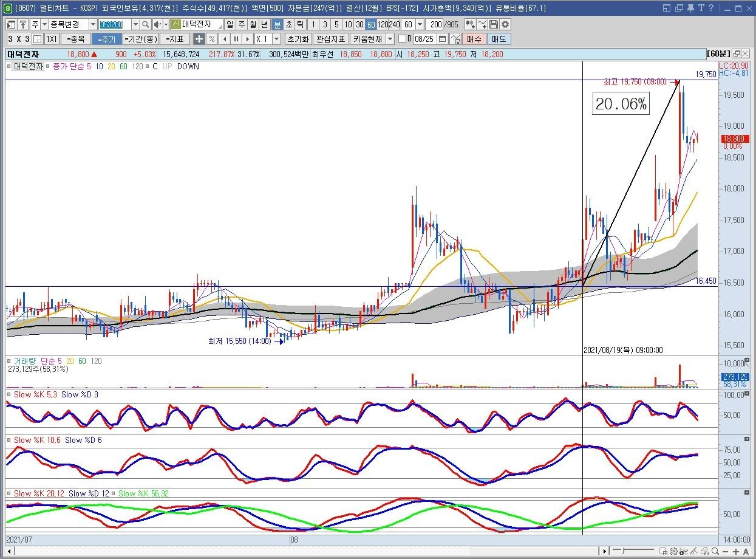The image size is (756, 559).
Task: Select the =종목 tab
Action: tap(76, 39)
